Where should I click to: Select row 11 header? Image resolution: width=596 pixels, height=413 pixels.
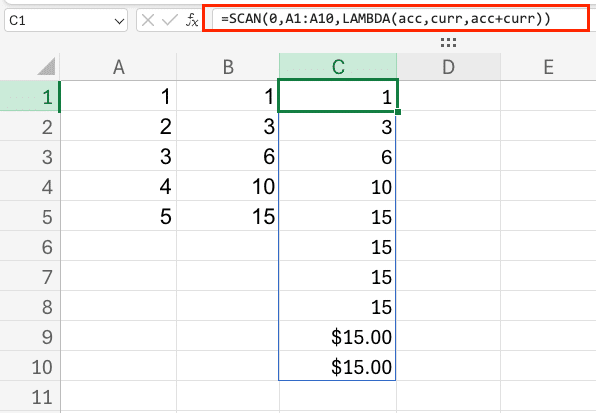(30, 396)
